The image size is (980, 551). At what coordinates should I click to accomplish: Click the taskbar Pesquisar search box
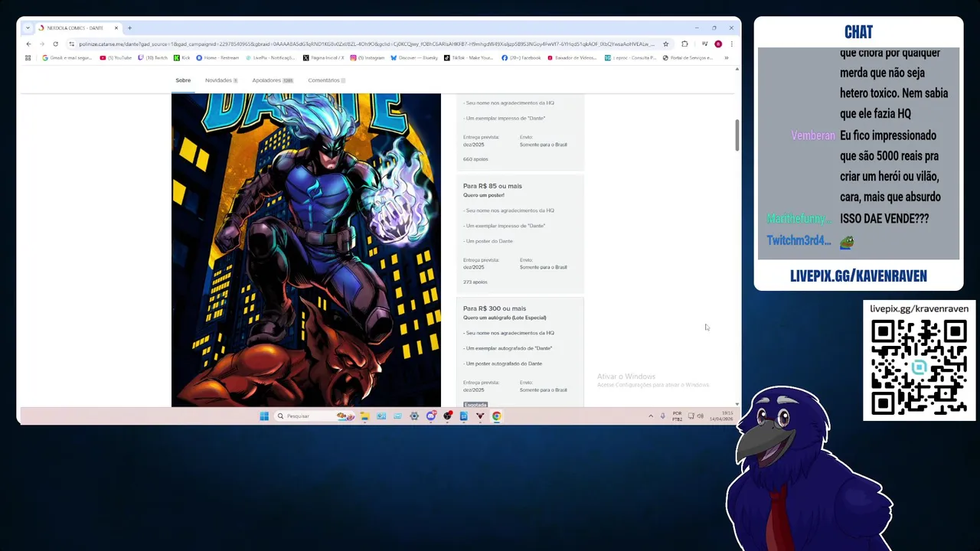[x=315, y=416]
